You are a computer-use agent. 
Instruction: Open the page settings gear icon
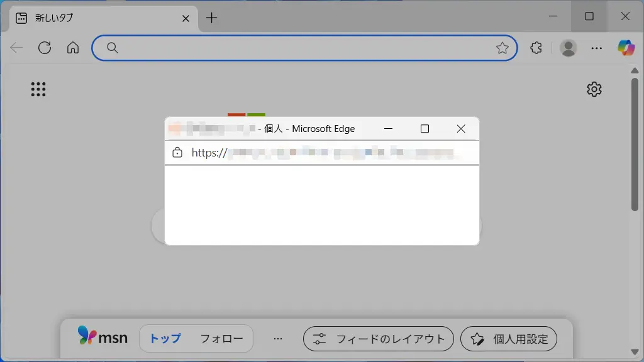coord(594,89)
